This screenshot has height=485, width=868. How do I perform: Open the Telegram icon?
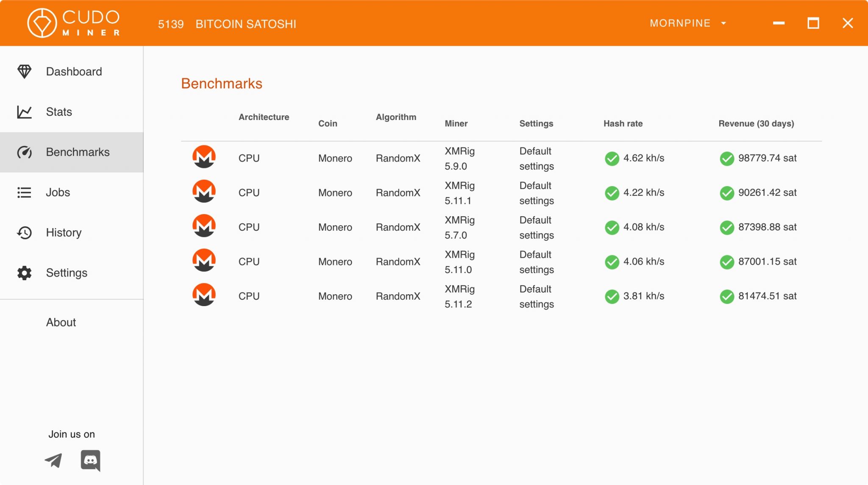point(53,460)
